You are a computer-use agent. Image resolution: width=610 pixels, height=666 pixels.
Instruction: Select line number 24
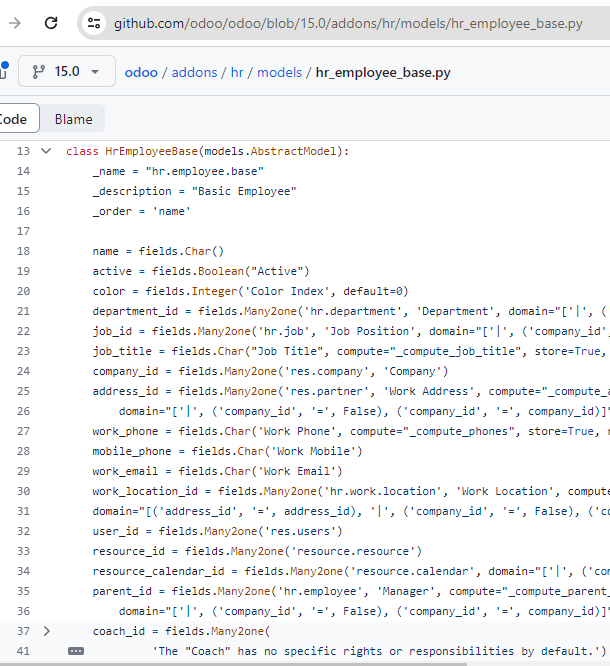pos(23,371)
